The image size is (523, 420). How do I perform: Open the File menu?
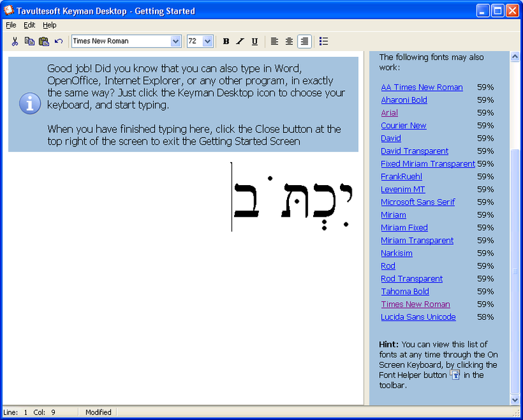(11, 25)
